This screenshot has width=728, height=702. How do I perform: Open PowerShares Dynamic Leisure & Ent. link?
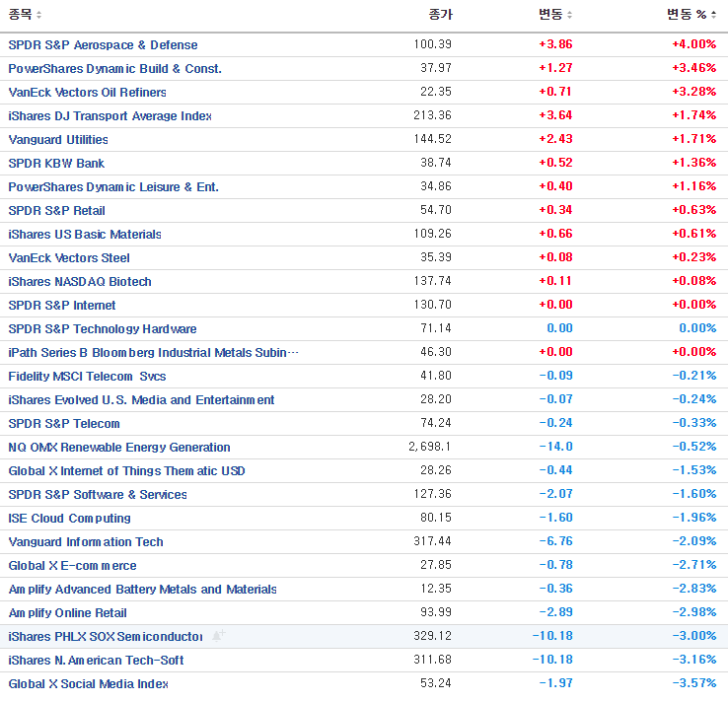[113, 187]
